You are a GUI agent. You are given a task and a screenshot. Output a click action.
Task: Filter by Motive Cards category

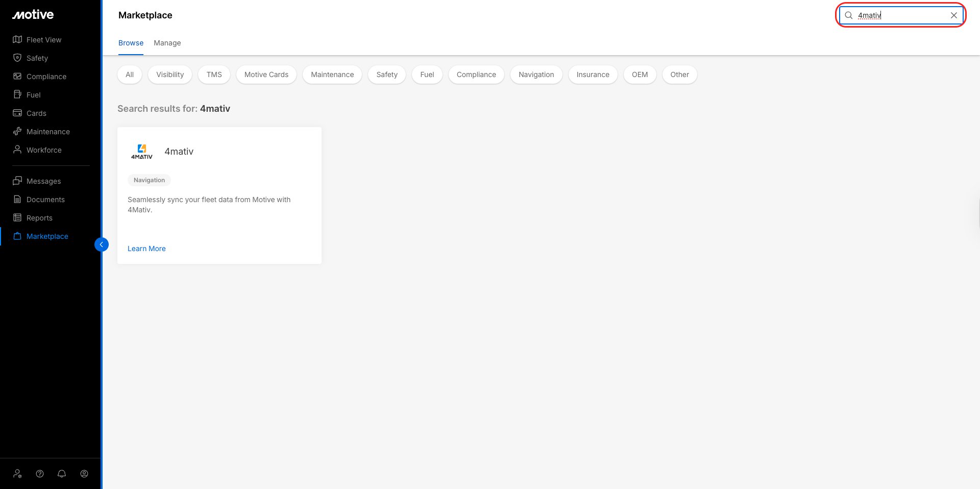coord(266,75)
